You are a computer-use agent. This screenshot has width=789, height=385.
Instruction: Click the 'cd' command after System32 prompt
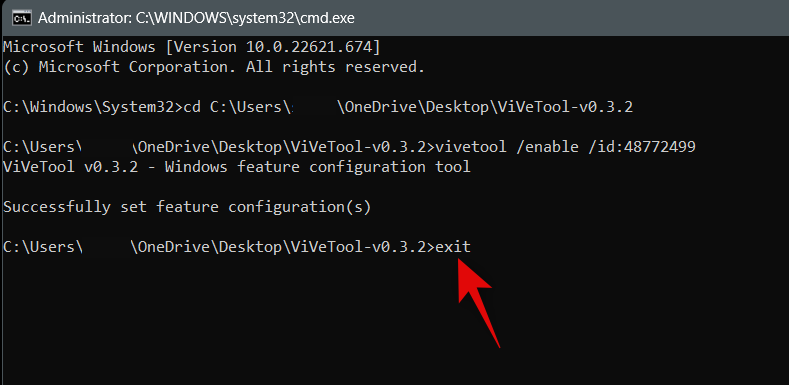pyautogui.click(x=191, y=107)
